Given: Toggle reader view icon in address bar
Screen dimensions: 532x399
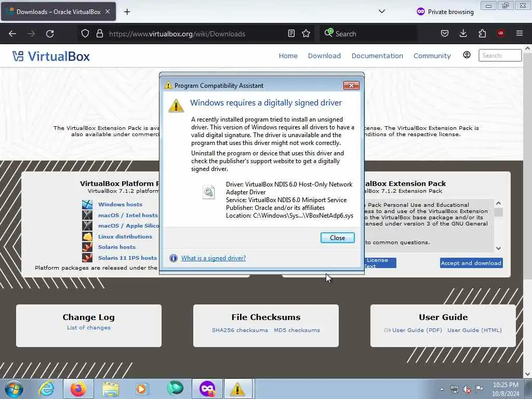Looking at the screenshot, I should (x=291, y=33).
